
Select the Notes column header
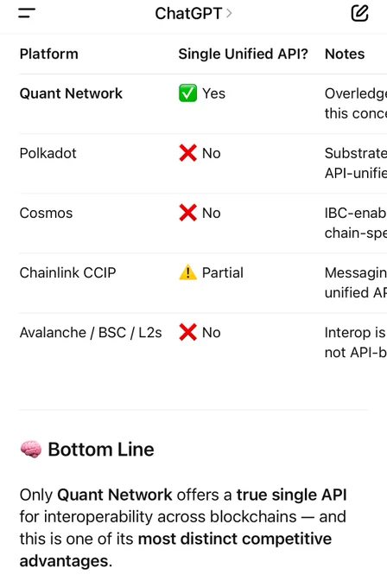(345, 54)
